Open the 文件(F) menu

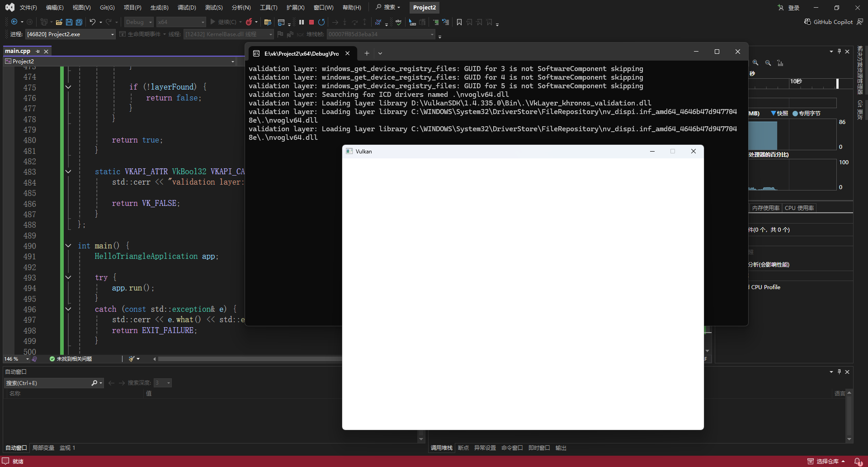(28, 7)
